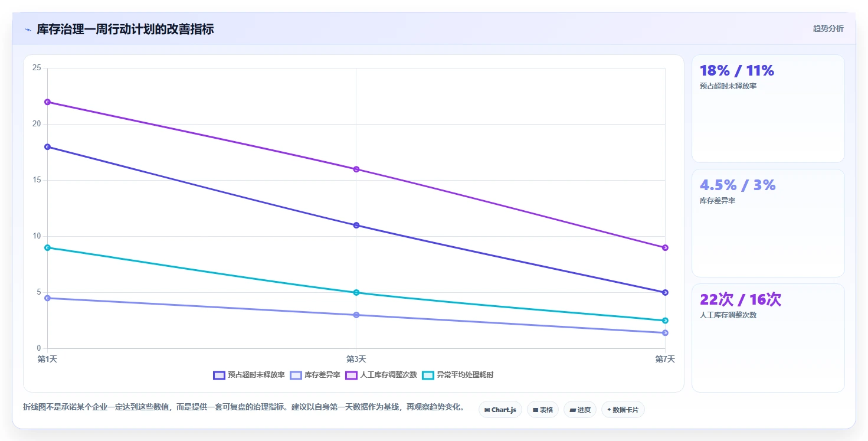
Task: Click the chart icon beside the title
Action: tap(28, 30)
